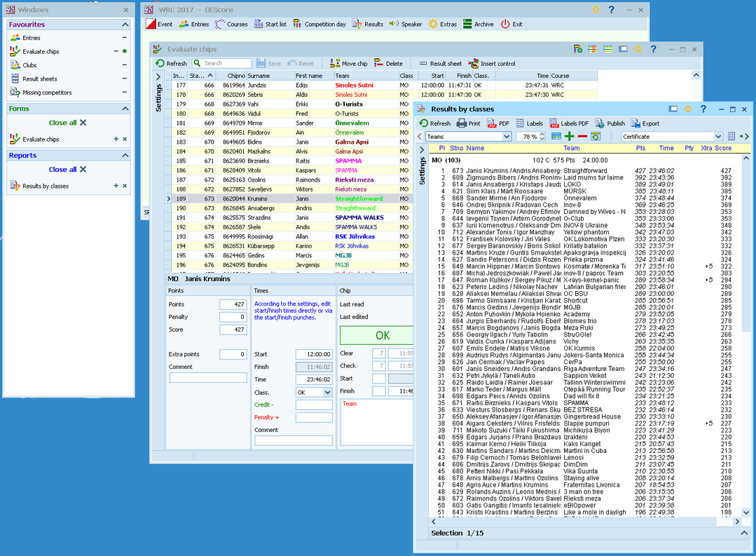Click the Extra points input field
Screen dimensions: 756x556
point(233,354)
